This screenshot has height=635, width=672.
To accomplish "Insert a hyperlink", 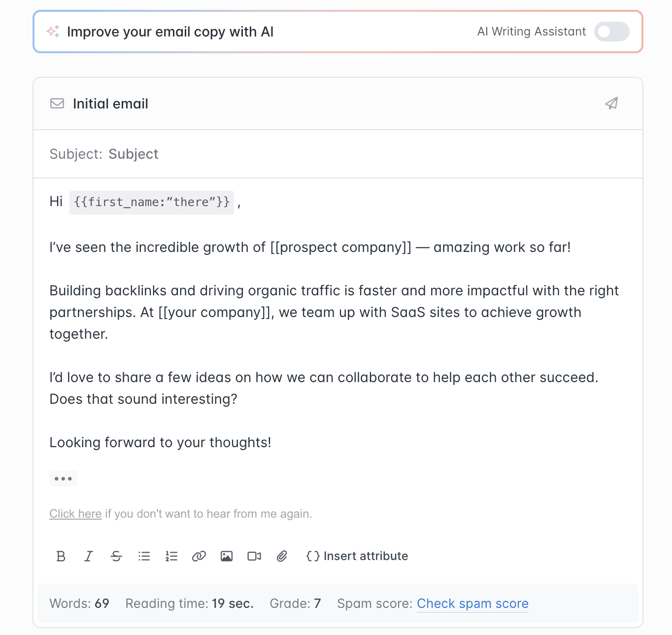I will tap(199, 556).
